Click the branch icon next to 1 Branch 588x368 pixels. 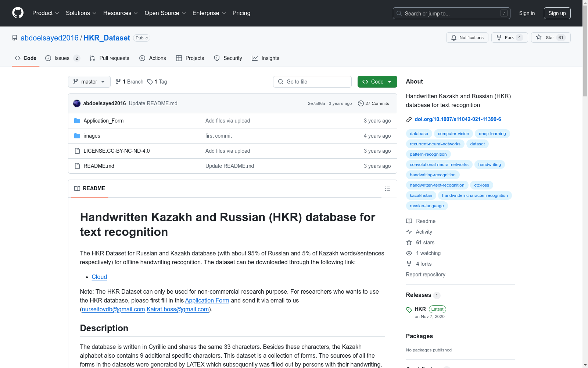(118, 82)
